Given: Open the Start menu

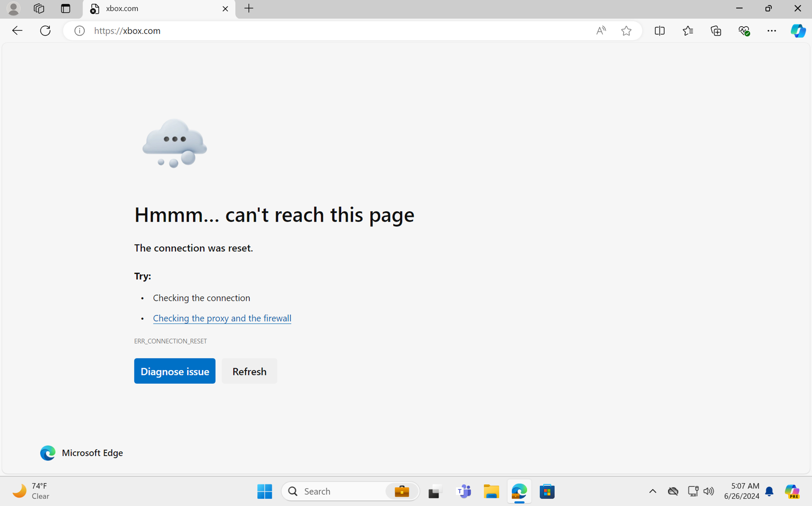Looking at the screenshot, I should (264, 491).
